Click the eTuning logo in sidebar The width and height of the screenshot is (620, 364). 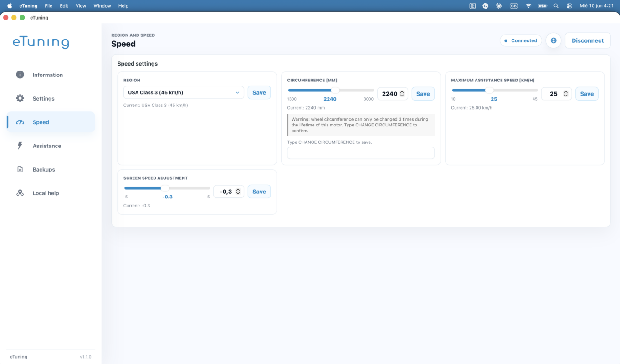[41, 42]
